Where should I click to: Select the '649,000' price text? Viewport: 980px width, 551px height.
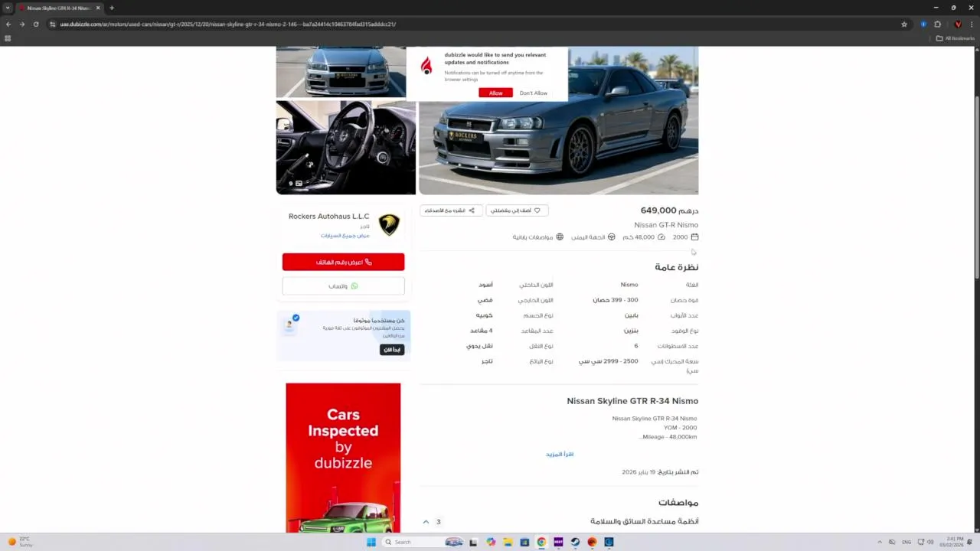click(x=658, y=210)
